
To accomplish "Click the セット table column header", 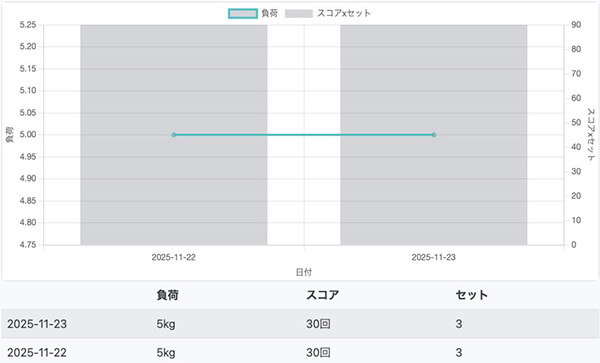I will coord(472,295).
